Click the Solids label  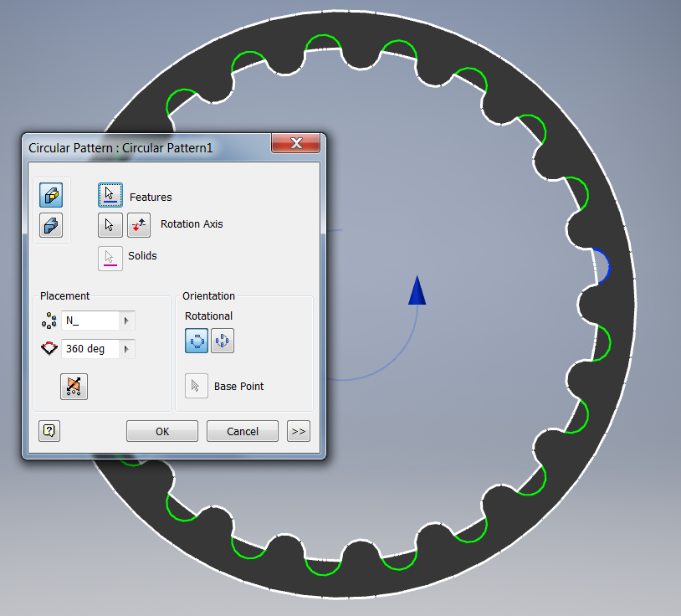point(142,256)
